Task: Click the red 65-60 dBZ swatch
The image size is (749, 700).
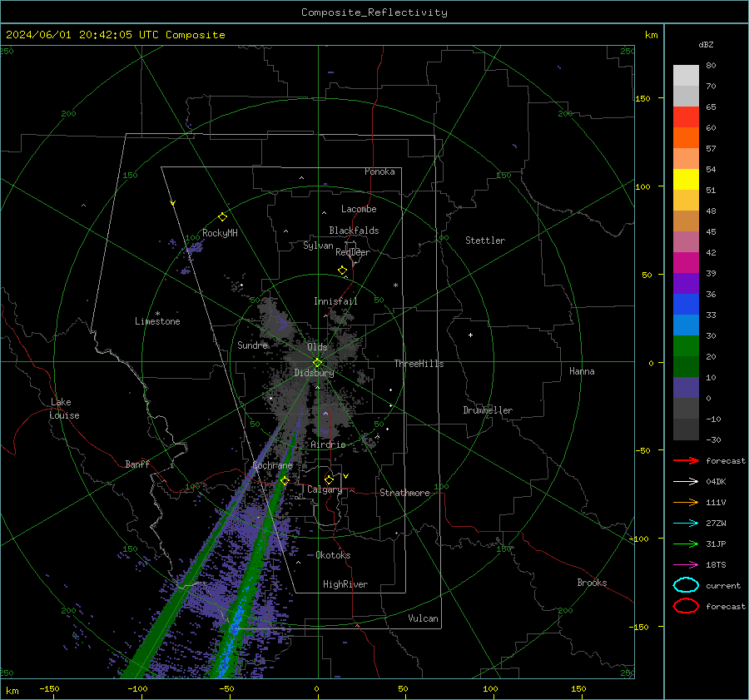Action: (686, 117)
